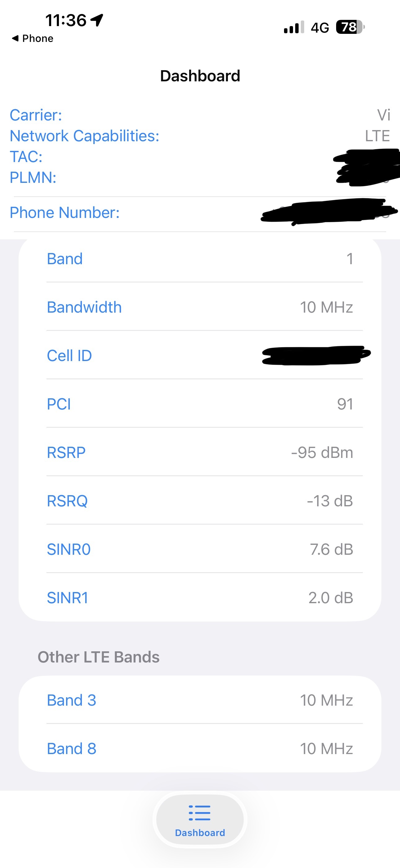Tap the Dashboard tab list icon
The image size is (400, 868).
click(x=200, y=813)
